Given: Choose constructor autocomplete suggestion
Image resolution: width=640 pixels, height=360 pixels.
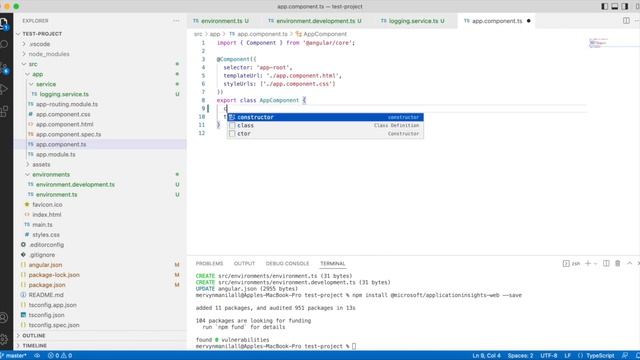Looking at the screenshot, I should (325, 117).
